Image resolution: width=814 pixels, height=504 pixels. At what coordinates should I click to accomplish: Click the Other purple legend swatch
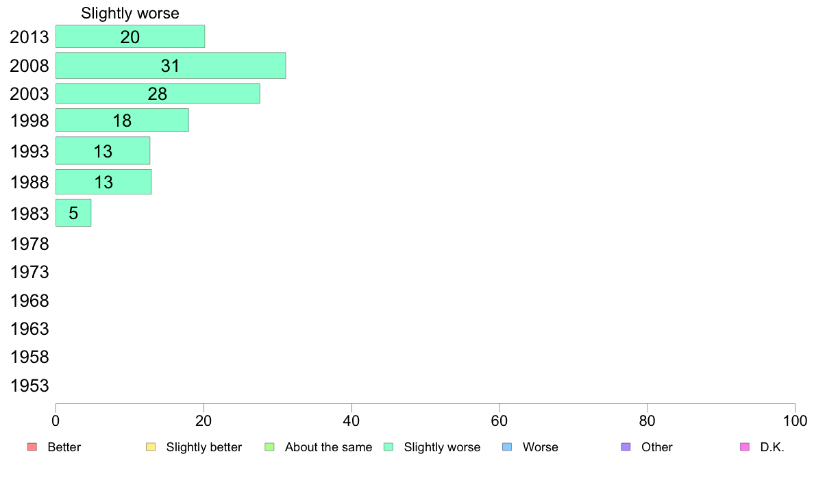pos(626,447)
